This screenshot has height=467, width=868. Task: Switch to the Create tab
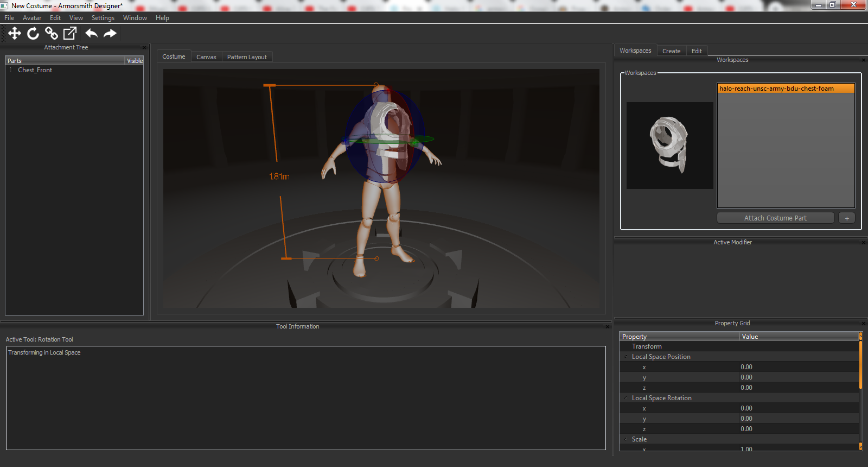coord(671,51)
